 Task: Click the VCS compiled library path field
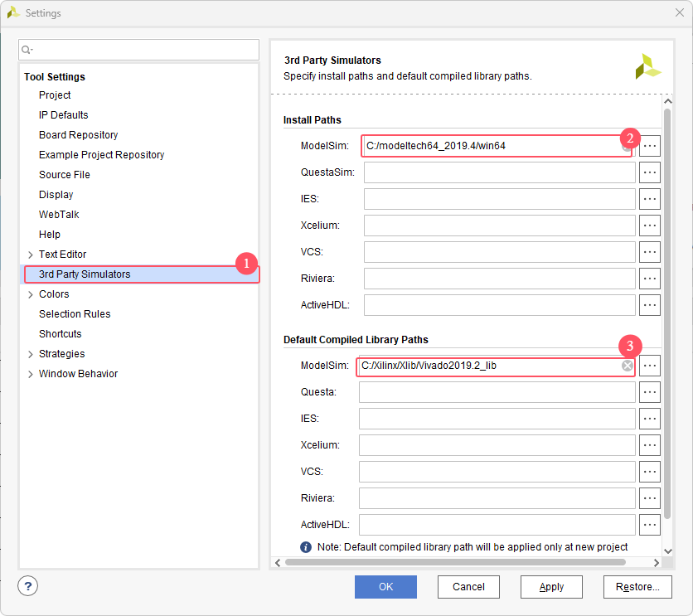click(497, 472)
